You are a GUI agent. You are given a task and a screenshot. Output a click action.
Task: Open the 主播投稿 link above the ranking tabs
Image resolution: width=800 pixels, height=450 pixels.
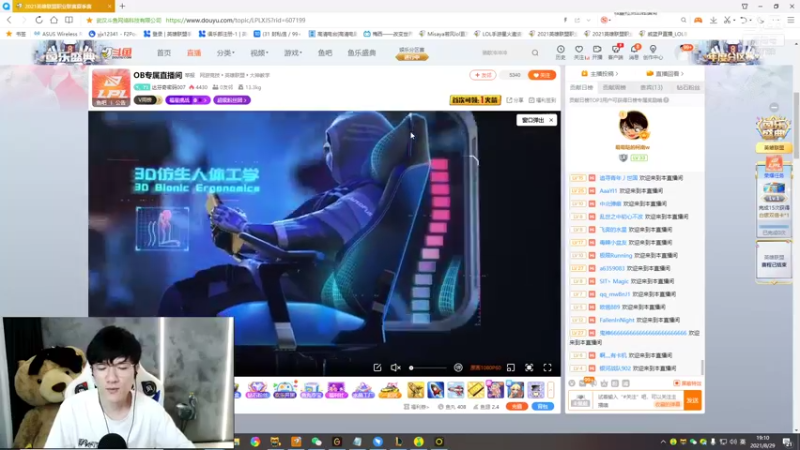pos(600,73)
